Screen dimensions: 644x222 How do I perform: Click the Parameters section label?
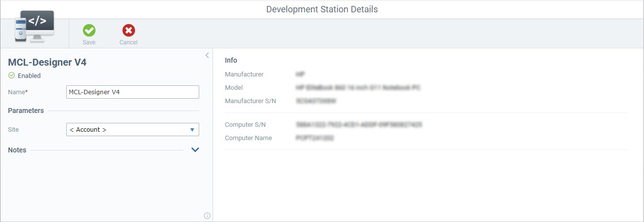[x=26, y=111]
